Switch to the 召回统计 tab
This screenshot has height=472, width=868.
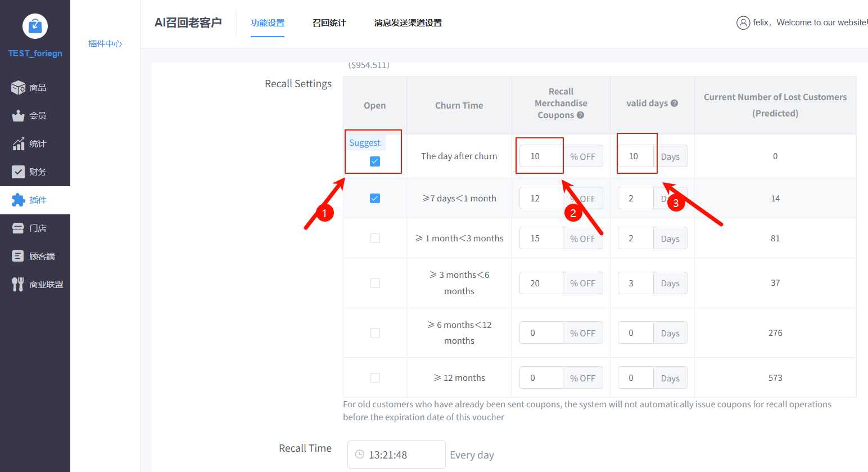329,23
